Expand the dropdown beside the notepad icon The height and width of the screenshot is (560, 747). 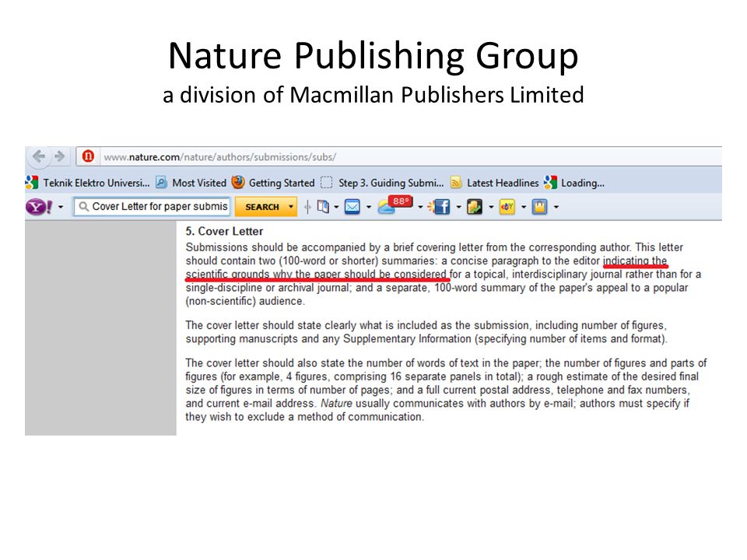(x=491, y=207)
